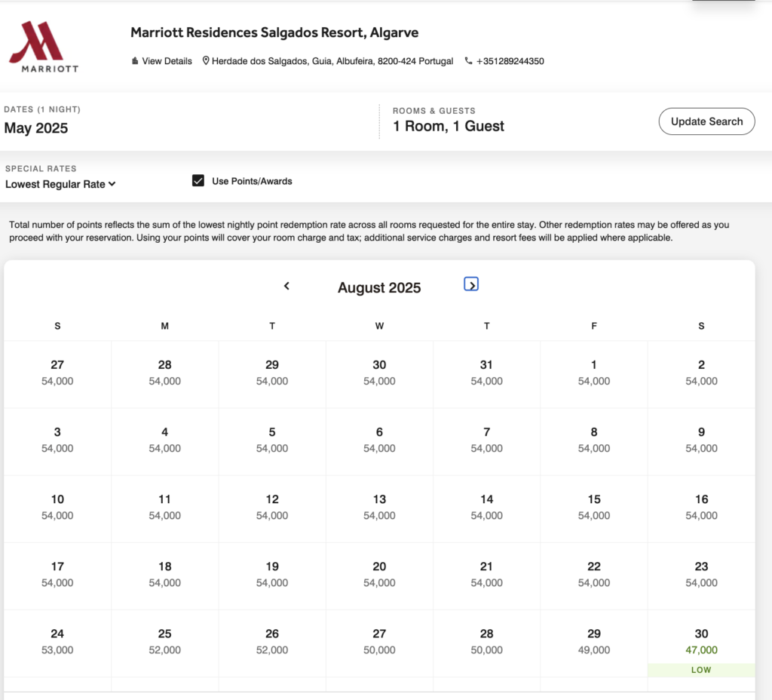Select August 16 on the calendar
This screenshot has width=772, height=700.
coord(701,508)
